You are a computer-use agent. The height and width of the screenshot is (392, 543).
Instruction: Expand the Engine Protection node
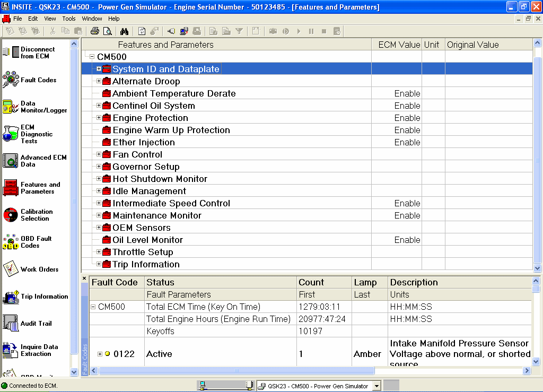point(99,118)
